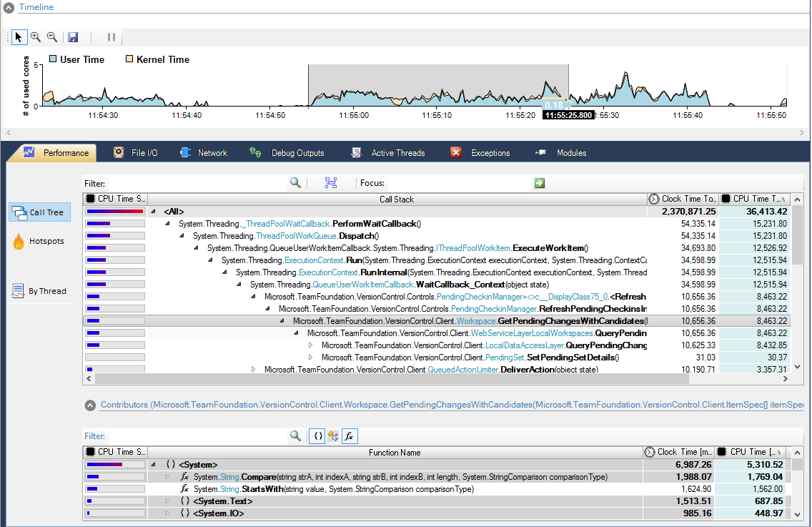
Task: Toggle the colored diamonds grouping icon
Action: [x=333, y=436]
